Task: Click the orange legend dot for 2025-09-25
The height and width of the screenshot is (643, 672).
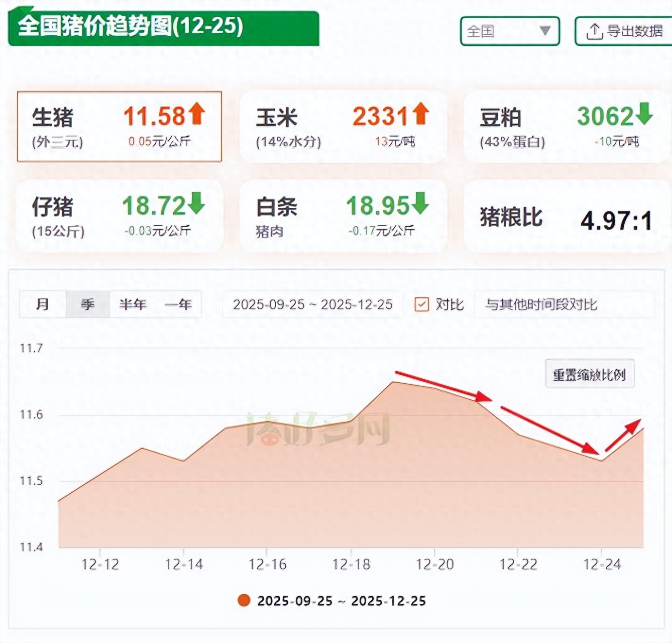Action: [244, 600]
